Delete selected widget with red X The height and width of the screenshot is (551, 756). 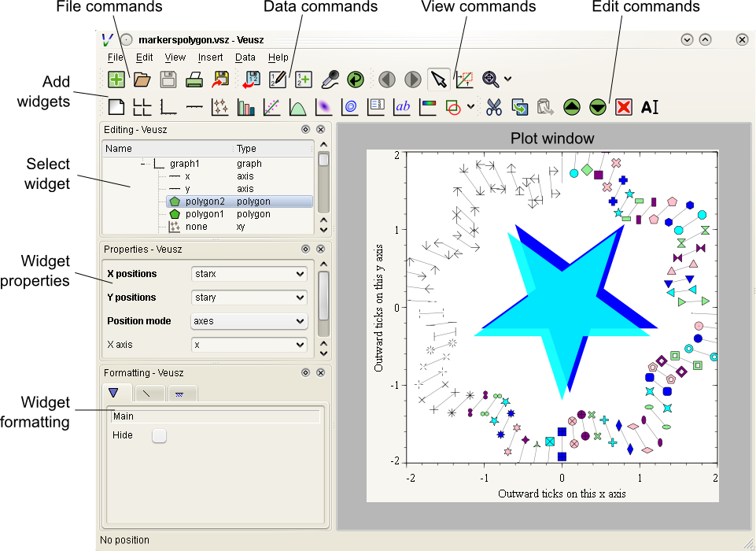(624, 107)
